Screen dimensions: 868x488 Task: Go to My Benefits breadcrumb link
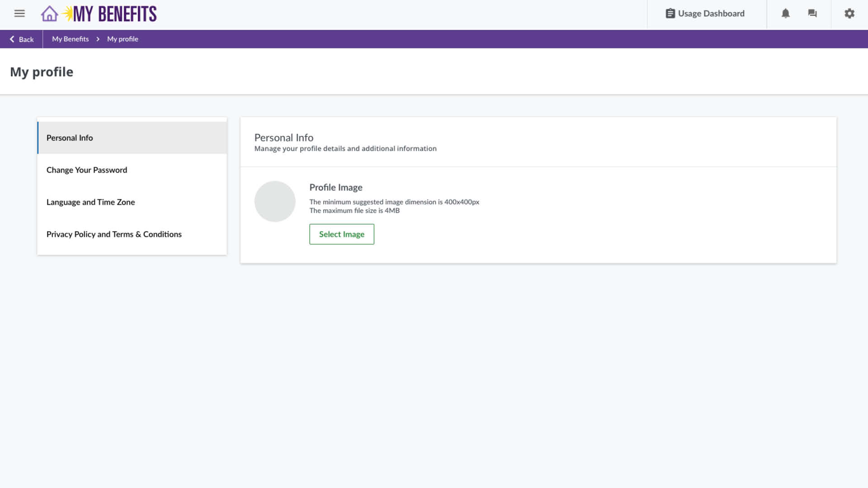pyautogui.click(x=70, y=39)
